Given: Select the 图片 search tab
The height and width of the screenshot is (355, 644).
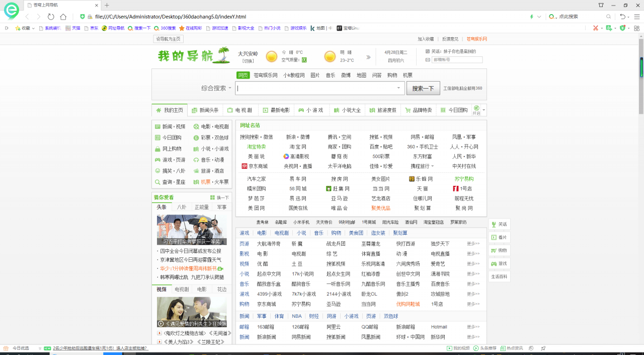Looking at the screenshot, I should (315, 75).
